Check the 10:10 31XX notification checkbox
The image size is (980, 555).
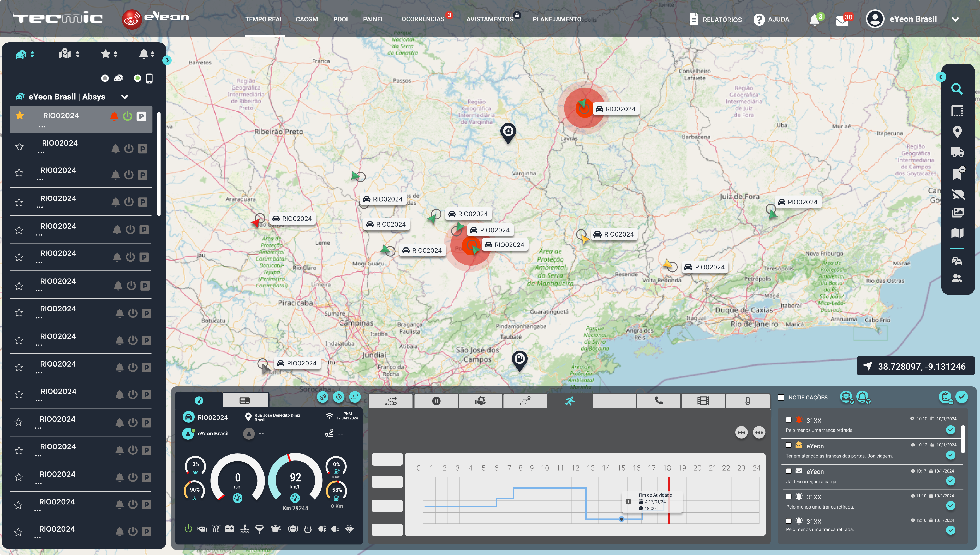tap(788, 420)
